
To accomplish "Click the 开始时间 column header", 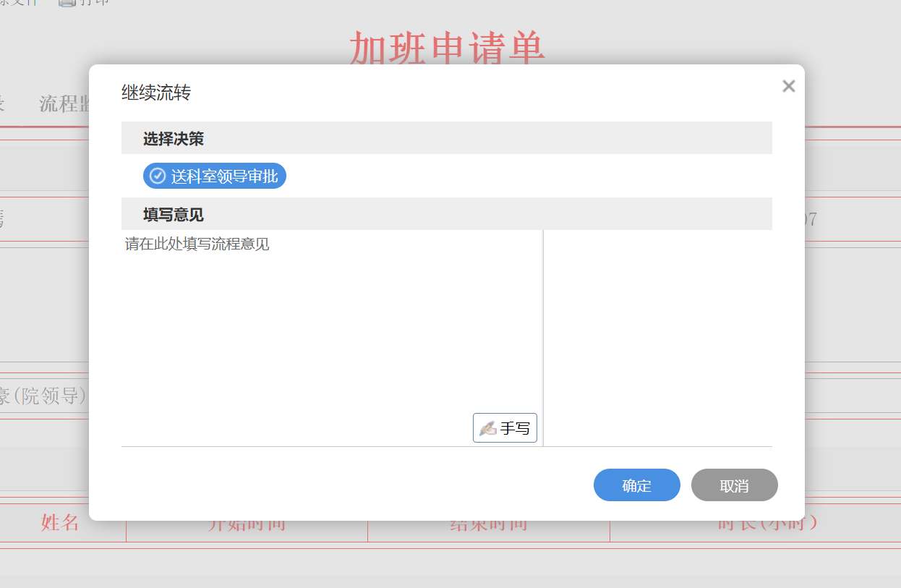I will pos(246,524).
